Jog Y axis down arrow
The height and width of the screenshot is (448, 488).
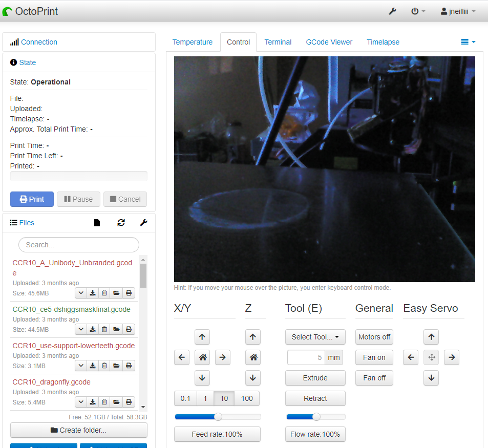pos(202,378)
